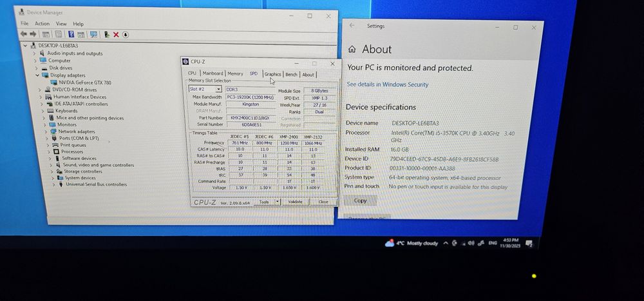Image resolution: width=644 pixels, height=301 pixels.
Task: Open the notification center icon on taskbar
Action: tap(530, 244)
